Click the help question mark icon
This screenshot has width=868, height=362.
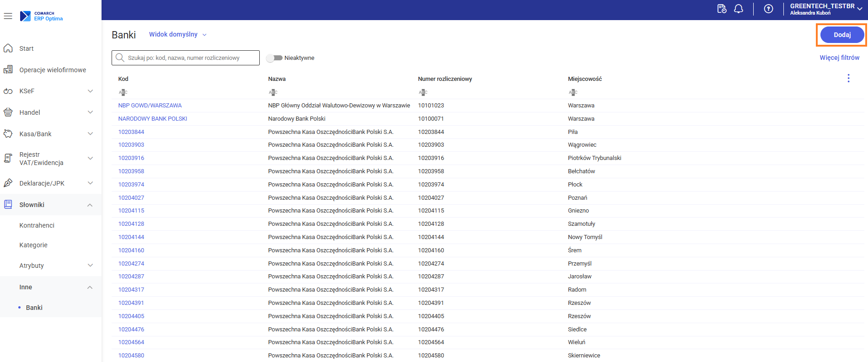768,9
